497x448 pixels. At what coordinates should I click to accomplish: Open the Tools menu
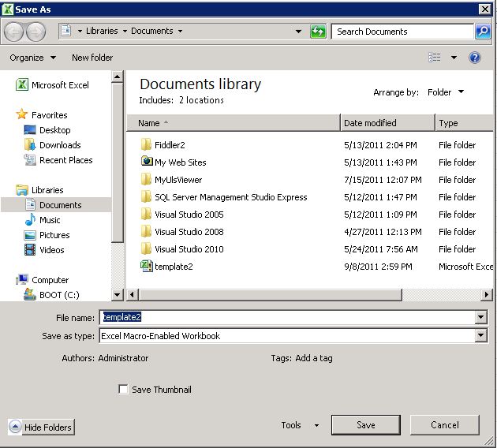[x=300, y=425]
